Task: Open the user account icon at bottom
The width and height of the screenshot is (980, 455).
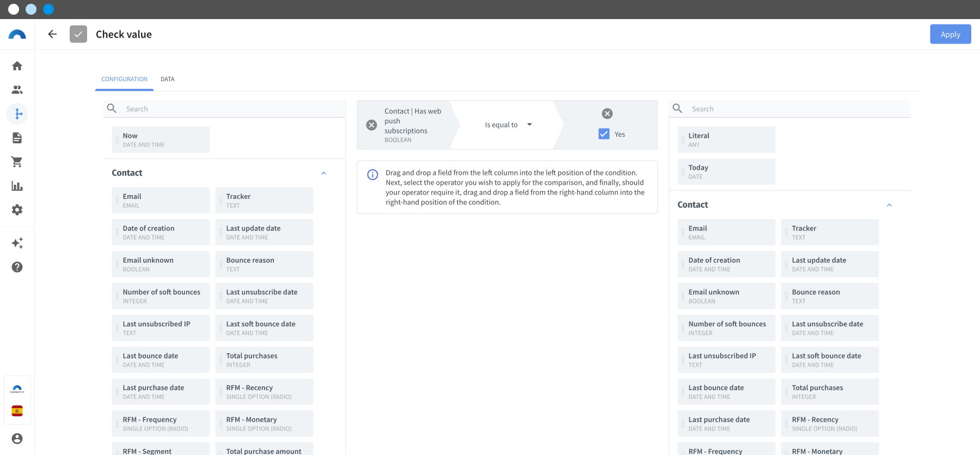Action: (17, 439)
